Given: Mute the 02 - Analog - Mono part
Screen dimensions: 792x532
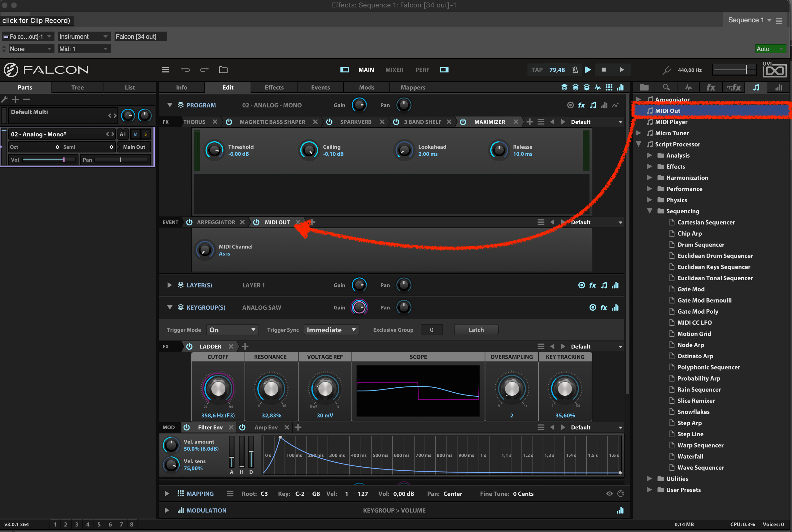Looking at the screenshot, I should (135, 134).
